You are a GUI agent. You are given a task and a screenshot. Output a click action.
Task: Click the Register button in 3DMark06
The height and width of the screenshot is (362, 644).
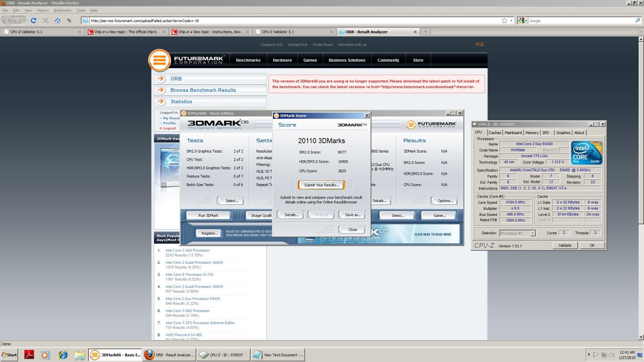pyautogui.click(x=209, y=233)
